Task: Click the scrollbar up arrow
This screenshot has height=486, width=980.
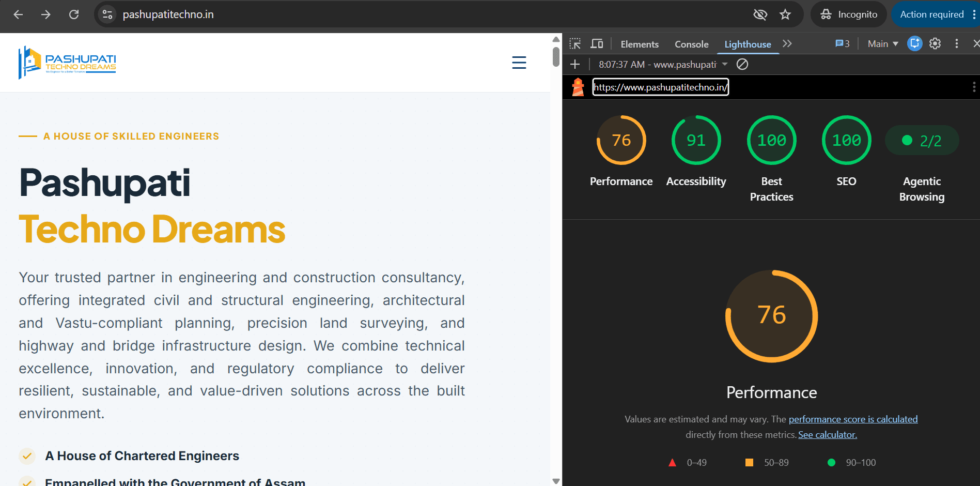Action: [x=556, y=39]
